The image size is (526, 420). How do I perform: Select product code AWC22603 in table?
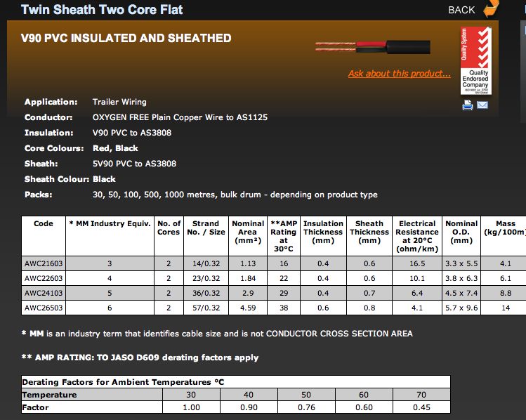(x=43, y=278)
